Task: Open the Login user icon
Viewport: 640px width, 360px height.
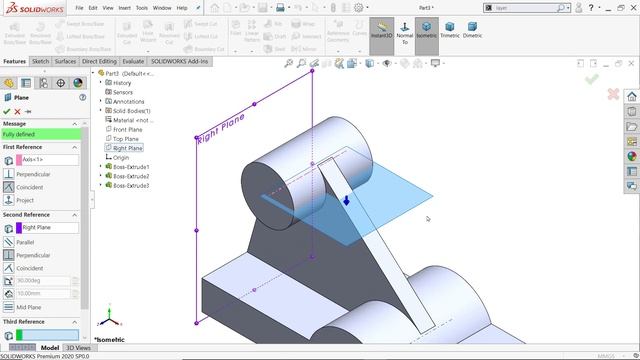Action: [578, 8]
